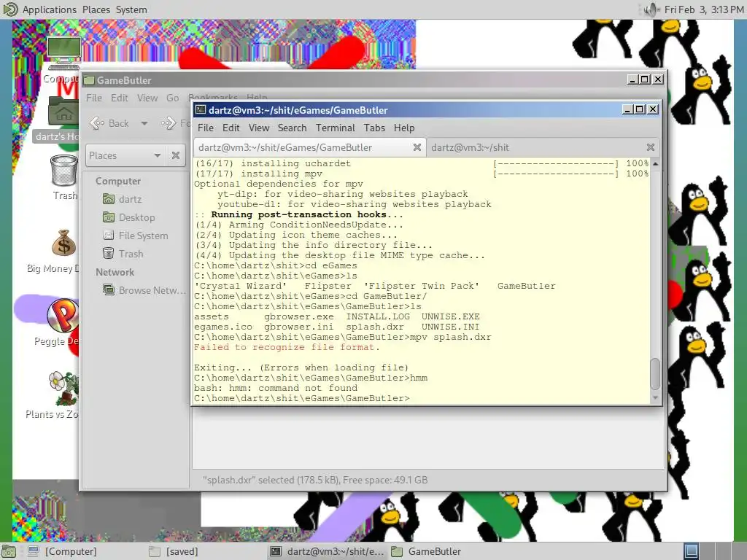
Task: Close the GameButler terminal tab
Action: coord(417,147)
